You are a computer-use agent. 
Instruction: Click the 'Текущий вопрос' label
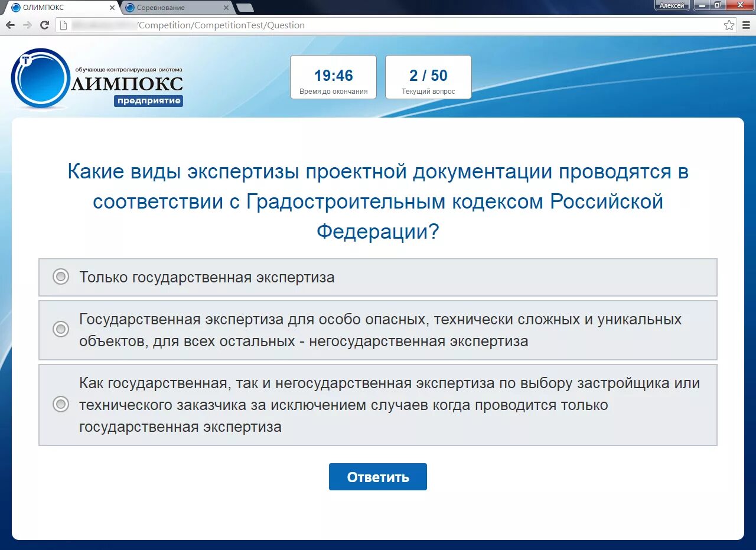[x=428, y=92]
